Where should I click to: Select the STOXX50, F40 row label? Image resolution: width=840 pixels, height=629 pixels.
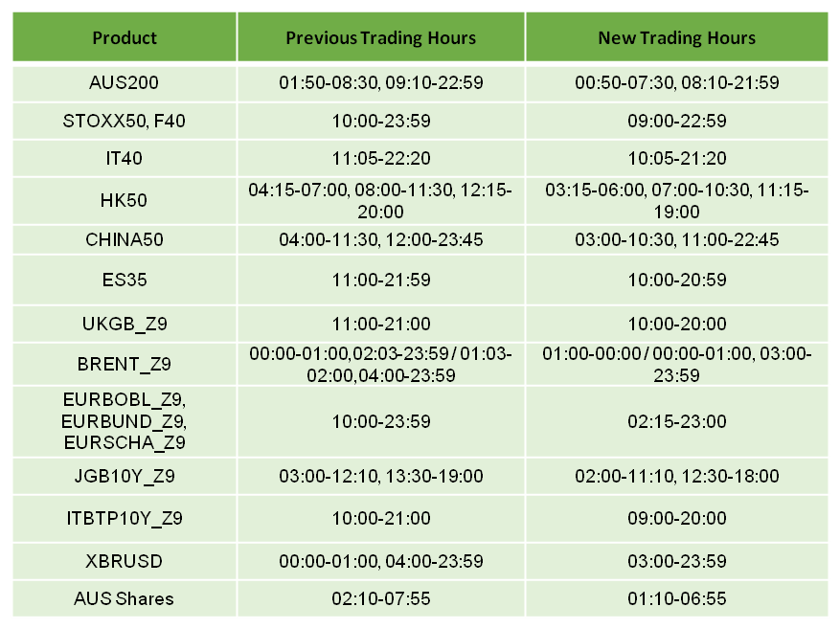[125, 121]
